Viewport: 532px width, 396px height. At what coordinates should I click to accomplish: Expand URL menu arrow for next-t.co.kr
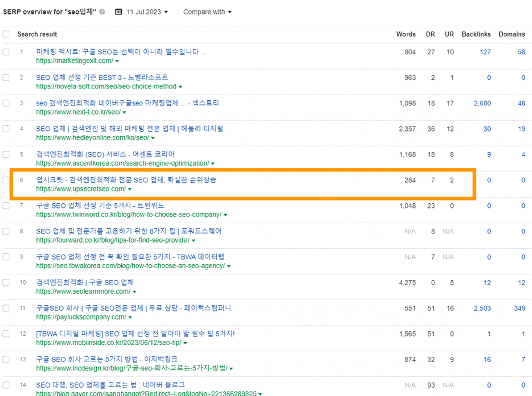tap(124, 112)
